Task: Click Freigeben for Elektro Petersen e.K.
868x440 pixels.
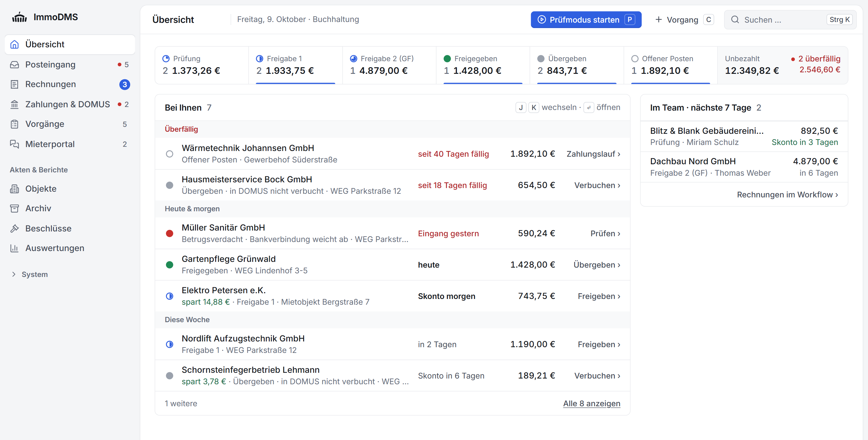Action: [599, 296]
